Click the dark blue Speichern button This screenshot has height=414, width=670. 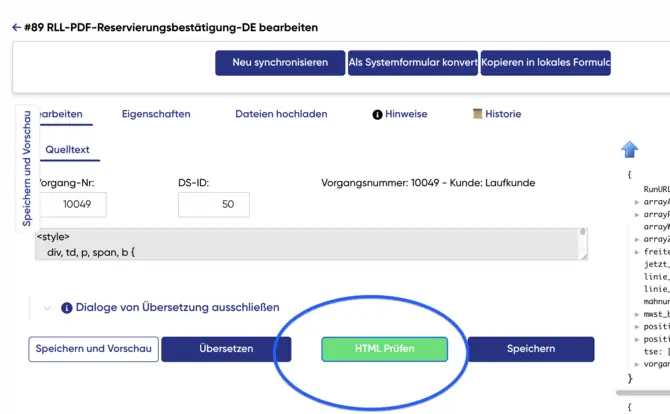click(530, 349)
